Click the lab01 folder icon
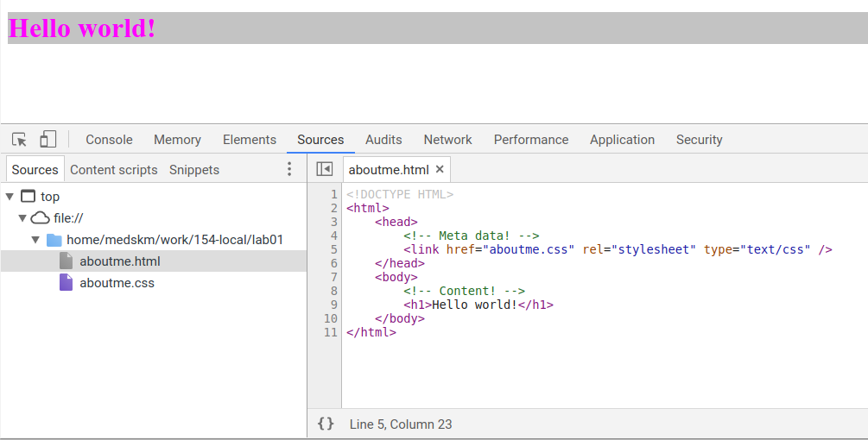The width and height of the screenshot is (868, 440). (54, 240)
